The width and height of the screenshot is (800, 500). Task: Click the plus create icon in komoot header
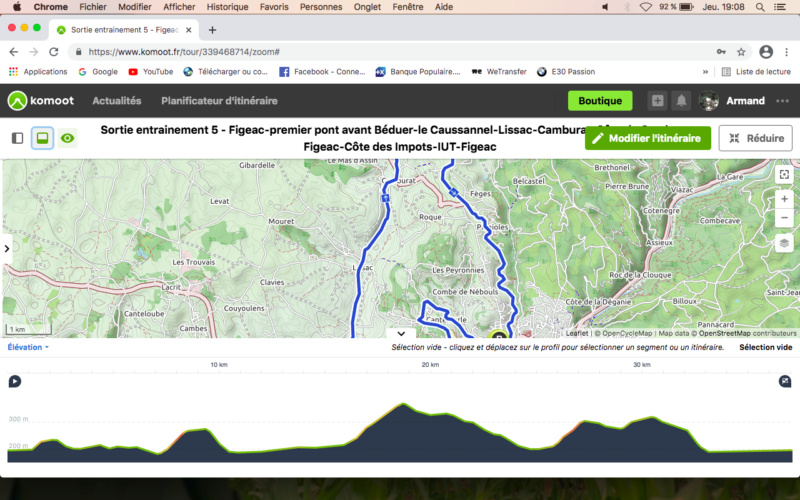(657, 101)
